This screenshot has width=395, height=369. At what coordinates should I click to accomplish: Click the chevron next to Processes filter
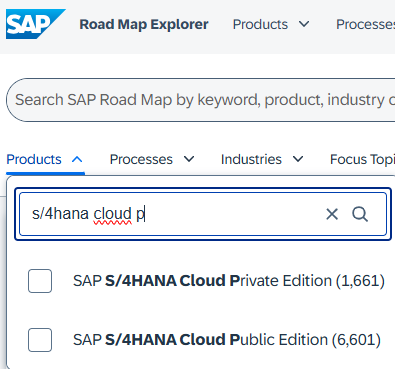point(189,159)
